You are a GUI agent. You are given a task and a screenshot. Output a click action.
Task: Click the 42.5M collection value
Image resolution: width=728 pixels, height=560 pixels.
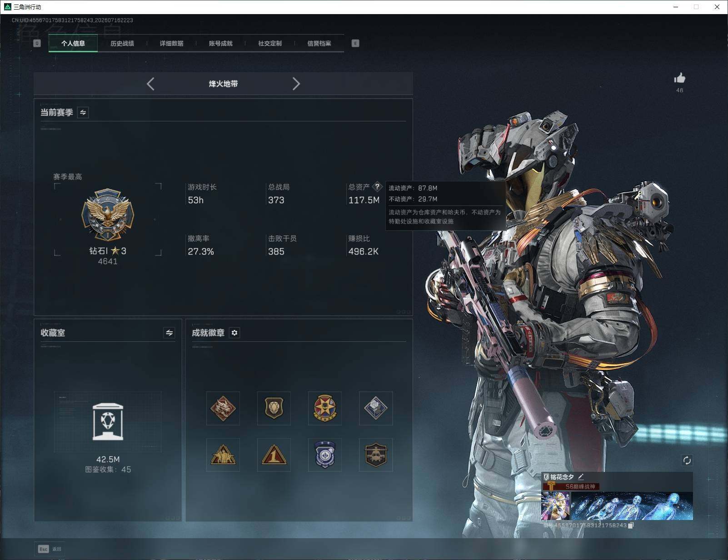click(108, 459)
